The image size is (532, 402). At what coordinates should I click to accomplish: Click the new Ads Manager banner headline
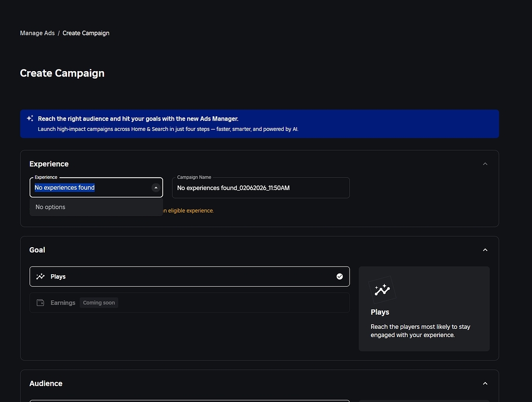point(138,119)
